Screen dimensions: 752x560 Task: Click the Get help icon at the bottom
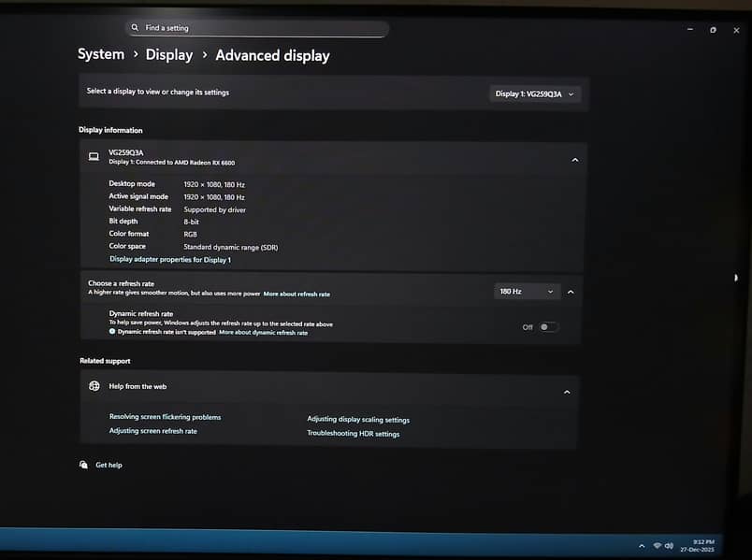84,465
